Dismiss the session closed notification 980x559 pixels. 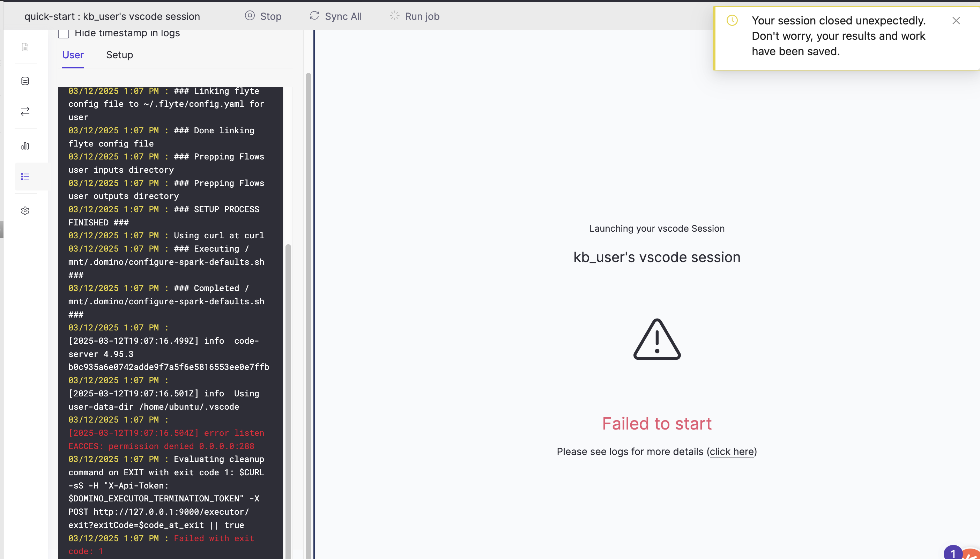point(957,21)
